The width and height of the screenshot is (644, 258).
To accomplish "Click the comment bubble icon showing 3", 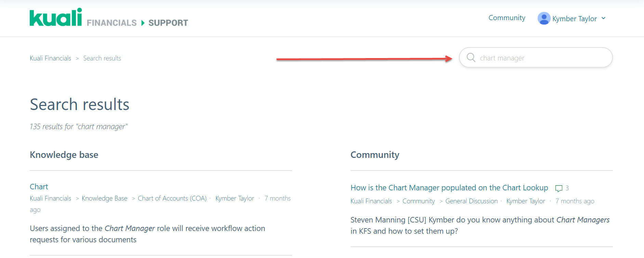I will (558, 188).
